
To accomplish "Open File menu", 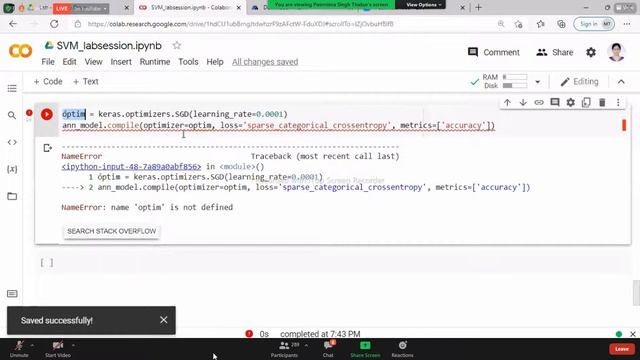I will point(48,62).
